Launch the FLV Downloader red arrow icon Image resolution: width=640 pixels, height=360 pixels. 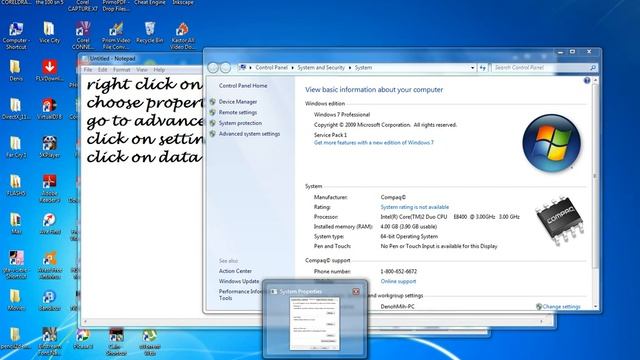49,70
